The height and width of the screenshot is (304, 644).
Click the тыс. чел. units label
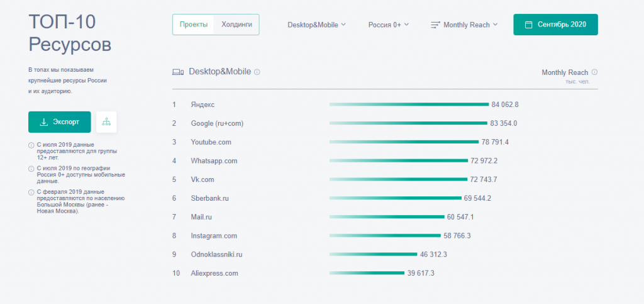(x=577, y=82)
